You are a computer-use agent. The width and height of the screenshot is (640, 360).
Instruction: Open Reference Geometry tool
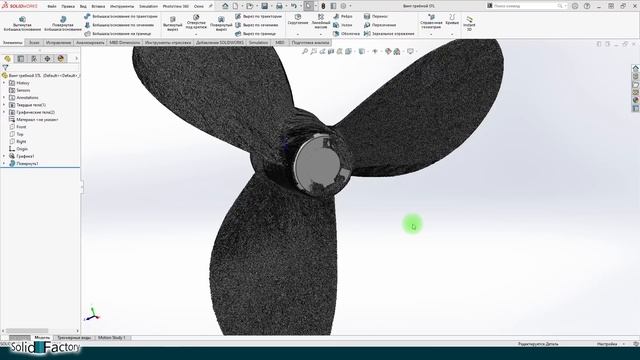click(431, 22)
